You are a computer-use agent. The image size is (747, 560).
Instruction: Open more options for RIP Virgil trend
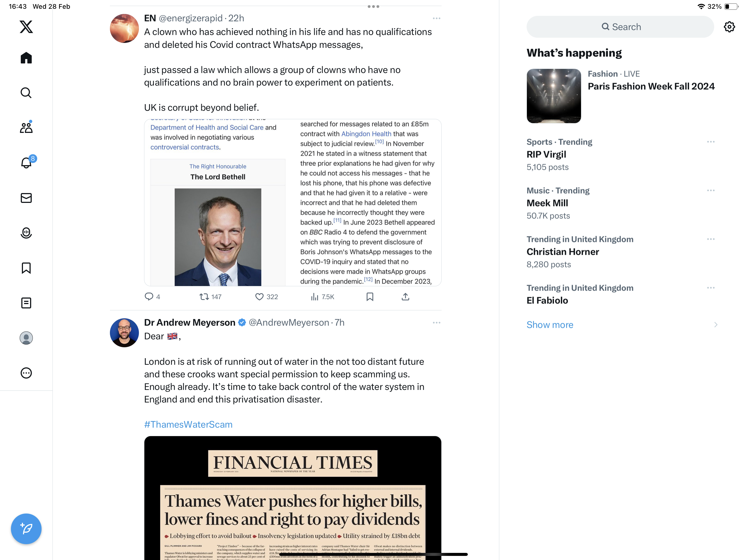(711, 142)
